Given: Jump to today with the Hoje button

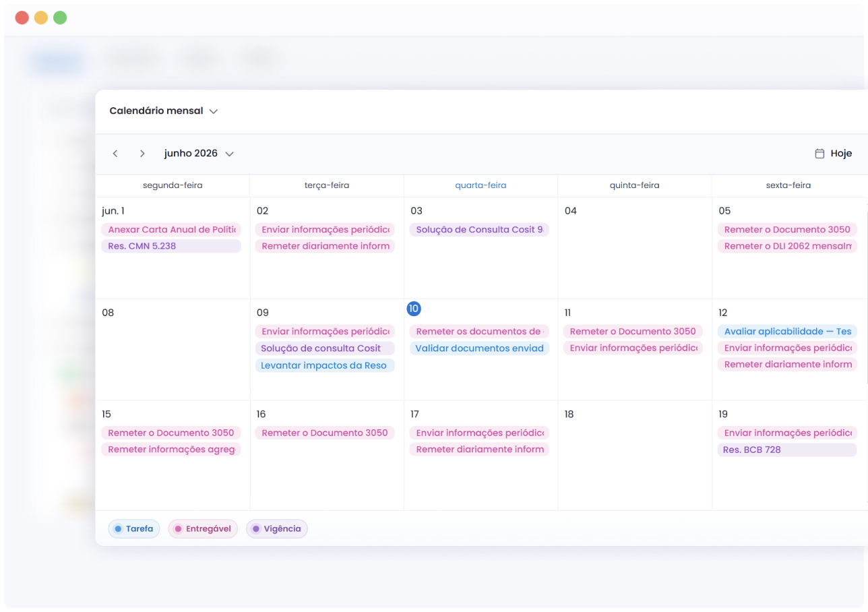Looking at the screenshot, I should (834, 154).
